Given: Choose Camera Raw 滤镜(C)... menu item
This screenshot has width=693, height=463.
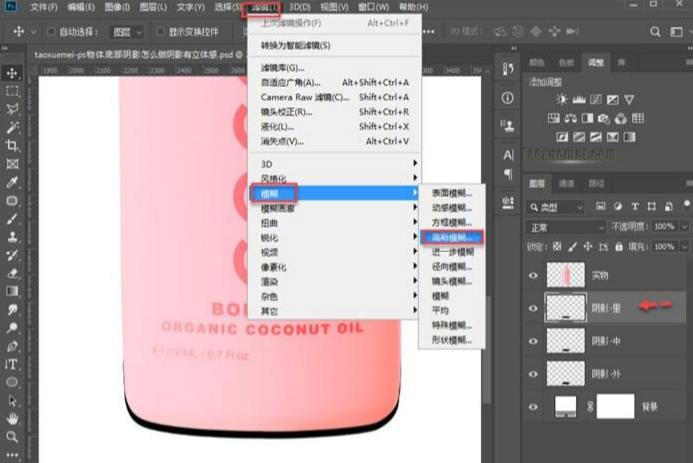Looking at the screenshot, I should click(334, 97).
